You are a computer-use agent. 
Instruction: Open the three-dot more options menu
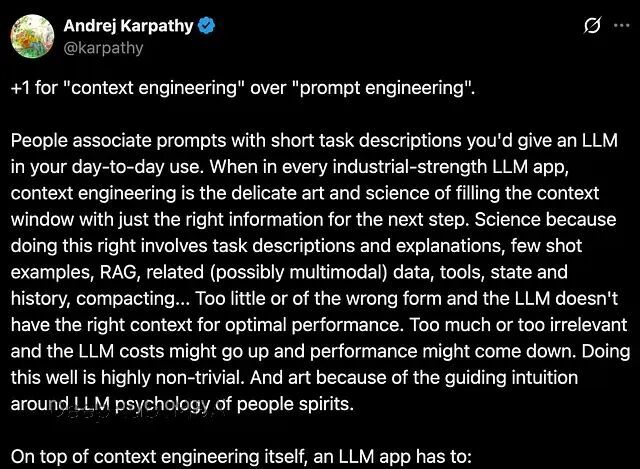620,26
